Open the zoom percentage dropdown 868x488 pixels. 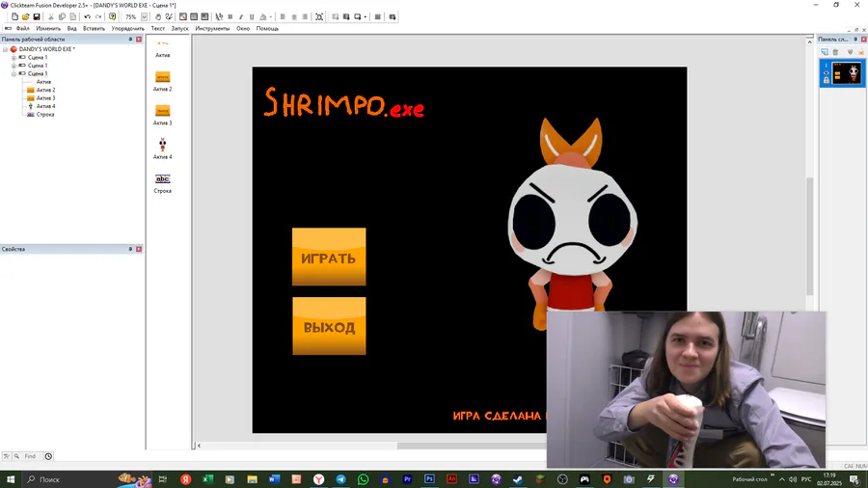point(144,16)
